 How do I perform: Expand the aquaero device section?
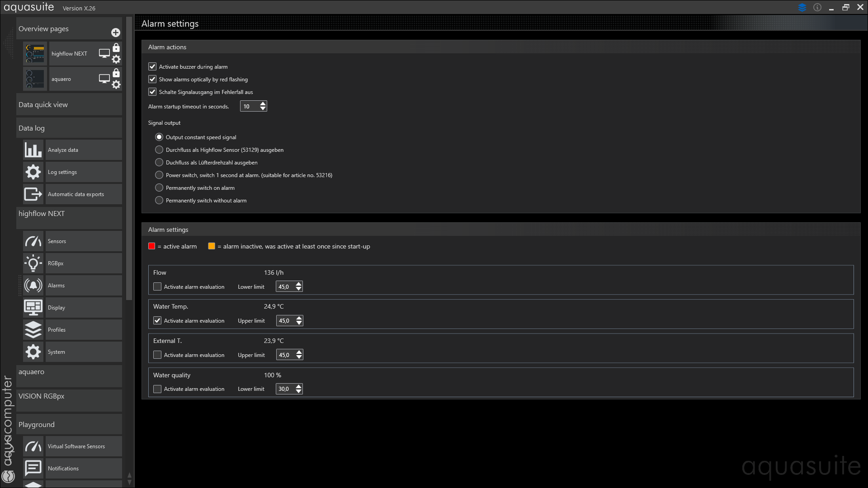point(69,376)
